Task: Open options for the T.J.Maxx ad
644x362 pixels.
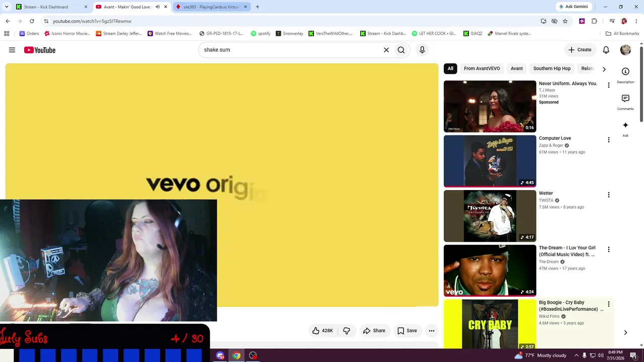Action: click(608, 85)
